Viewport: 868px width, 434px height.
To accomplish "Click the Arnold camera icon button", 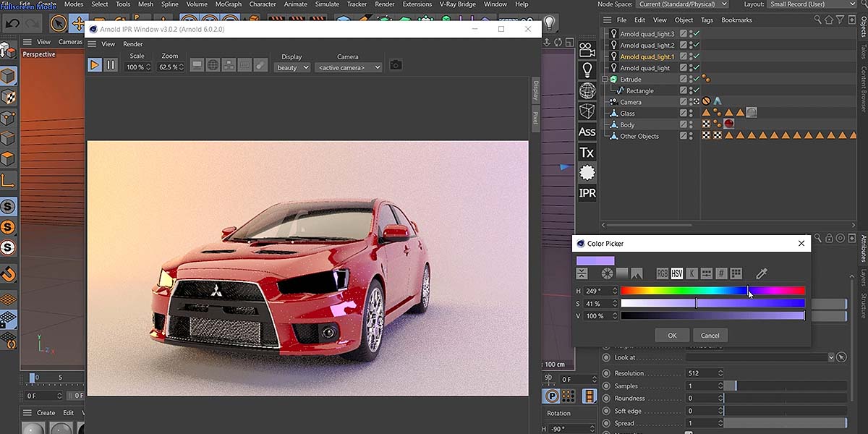I will 587,50.
